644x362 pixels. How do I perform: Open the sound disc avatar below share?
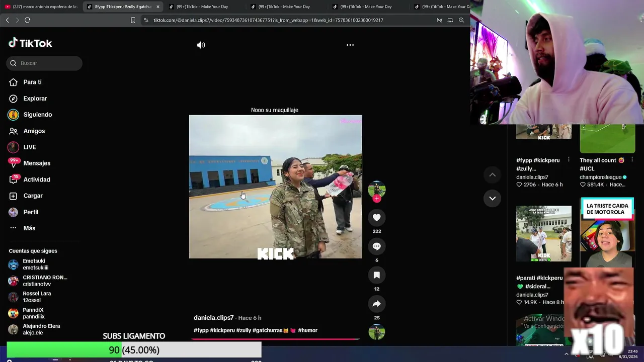coord(376,332)
